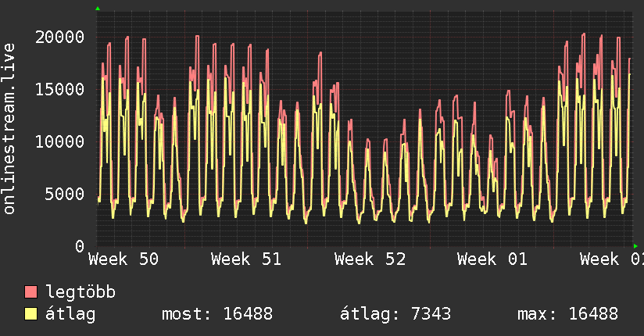Click the 15000 y-axis label
This screenshot has width=644, height=336.
point(60,89)
